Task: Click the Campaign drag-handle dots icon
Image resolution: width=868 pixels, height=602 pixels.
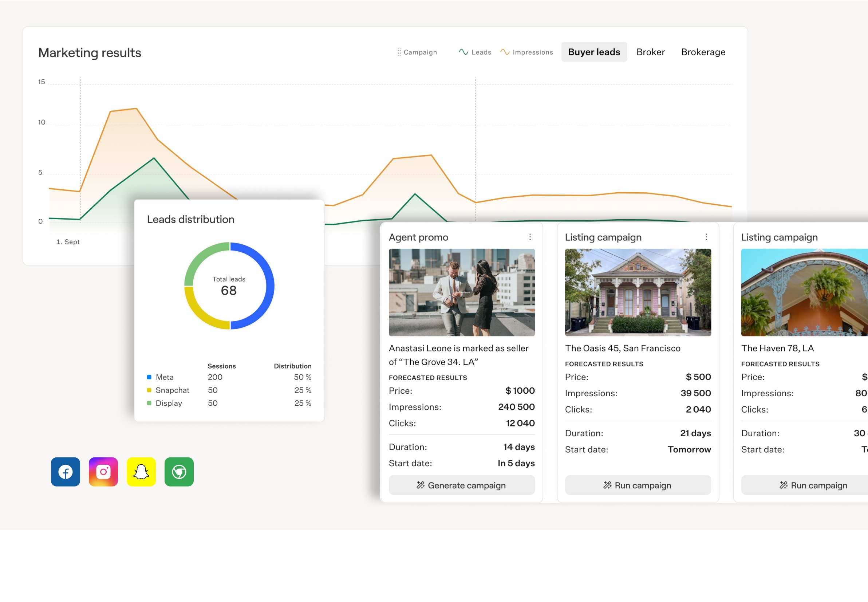Action: click(x=399, y=52)
